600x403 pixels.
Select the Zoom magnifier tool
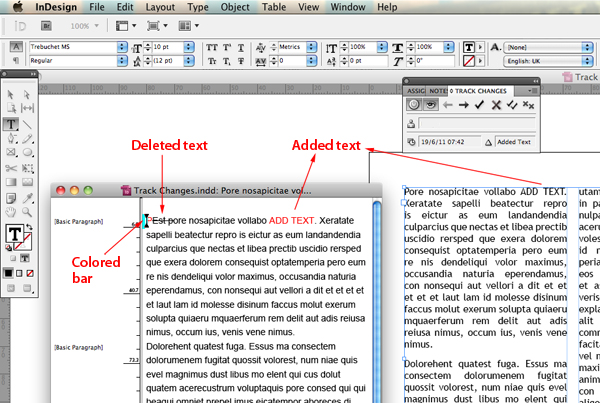pos(27,212)
